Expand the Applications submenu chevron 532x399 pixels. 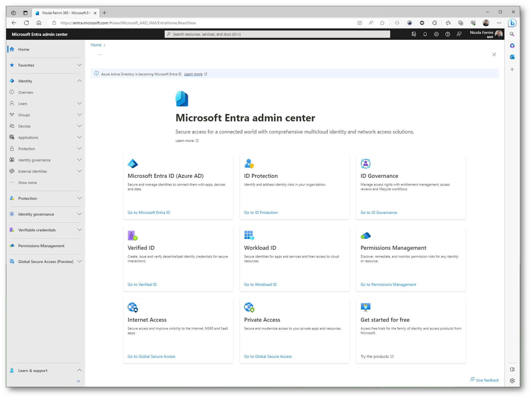click(x=79, y=137)
